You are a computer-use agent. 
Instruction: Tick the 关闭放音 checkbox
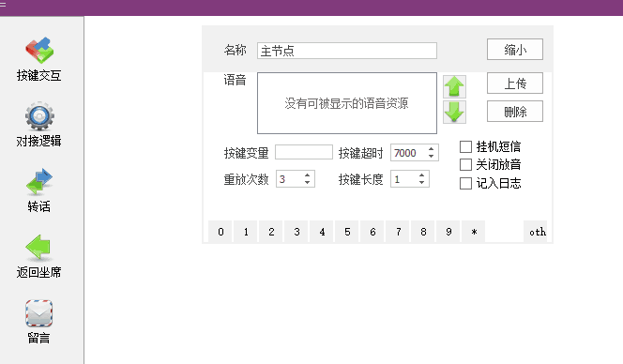click(465, 164)
